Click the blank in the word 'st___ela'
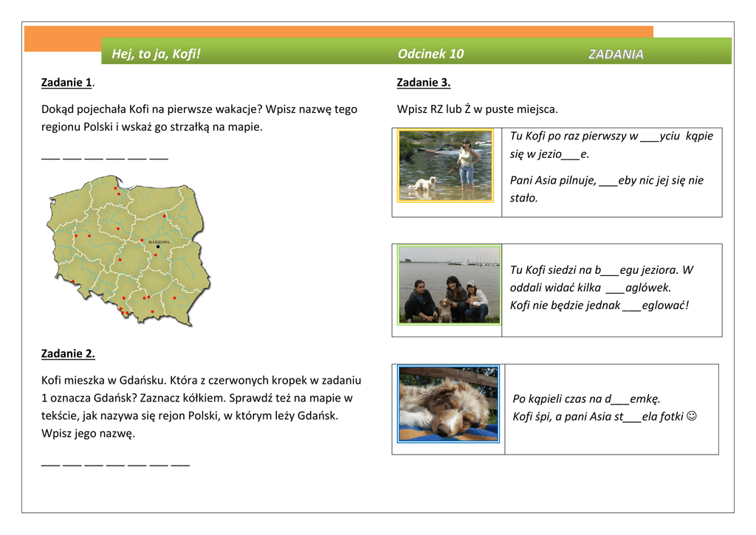The width and height of the screenshot is (756, 535). coord(632,417)
